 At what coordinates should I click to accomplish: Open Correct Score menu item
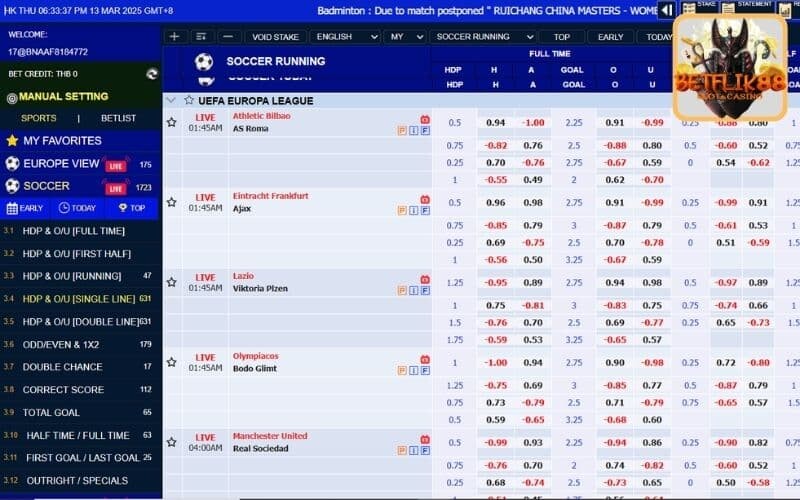tap(81, 390)
